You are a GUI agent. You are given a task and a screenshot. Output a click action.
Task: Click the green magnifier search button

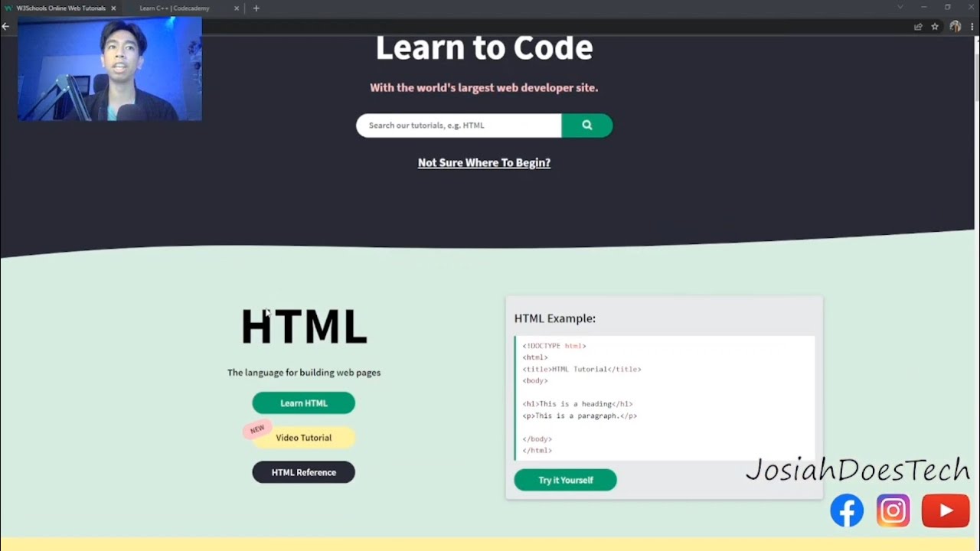pos(587,126)
